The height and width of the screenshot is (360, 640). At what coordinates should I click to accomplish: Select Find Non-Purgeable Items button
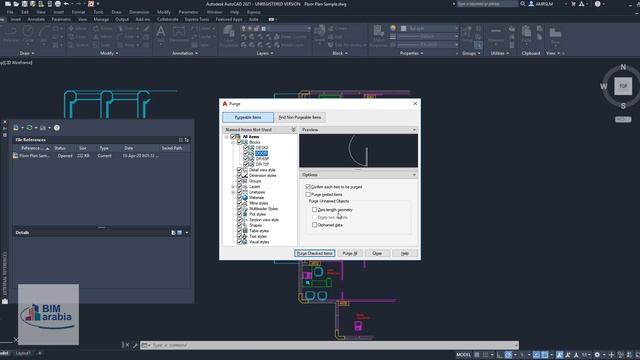click(x=300, y=118)
